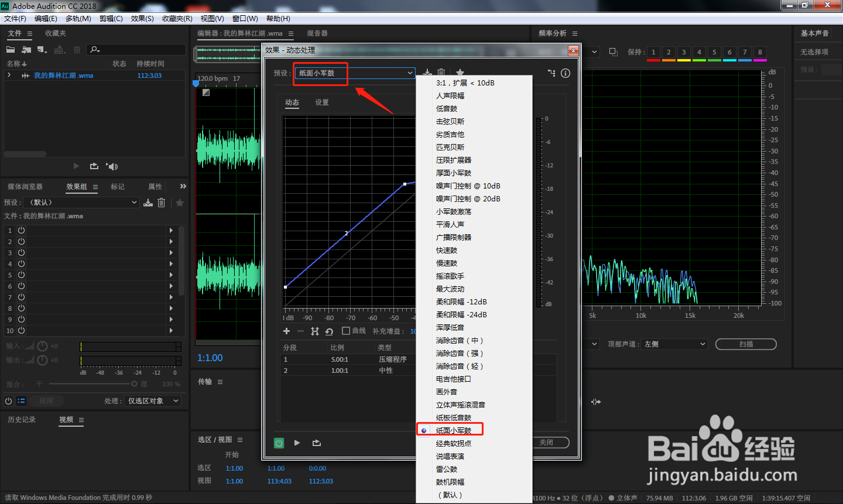
Task: Open effect menu arrow for rack slot 7
Action: [171, 297]
